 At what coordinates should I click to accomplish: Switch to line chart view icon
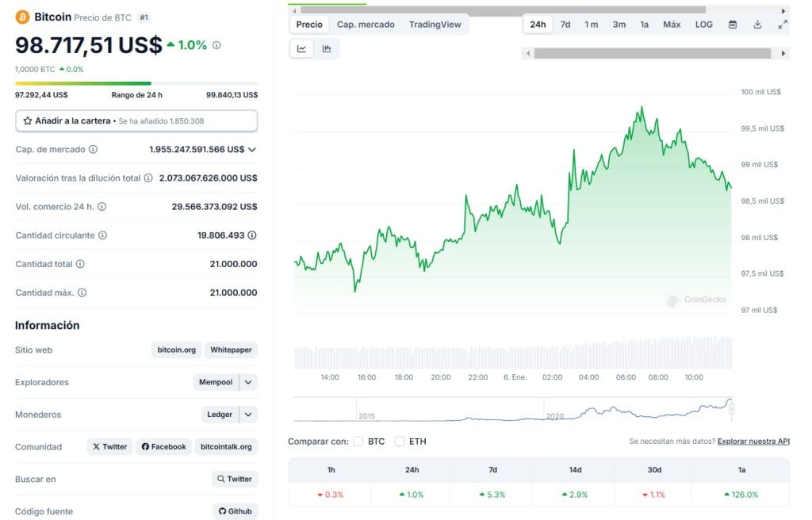pyautogui.click(x=301, y=48)
